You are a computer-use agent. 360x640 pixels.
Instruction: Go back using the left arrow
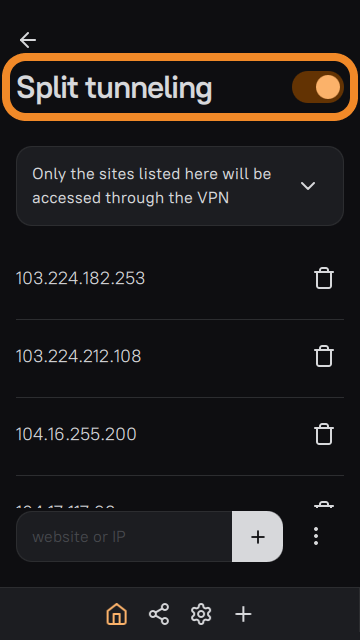[x=28, y=40]
